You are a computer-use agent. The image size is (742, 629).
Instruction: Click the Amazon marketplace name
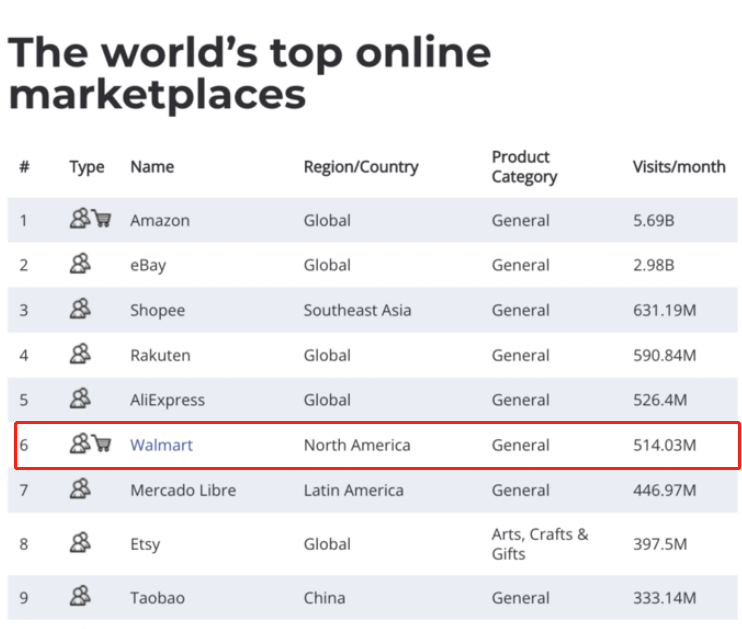(x=159, y=220)
